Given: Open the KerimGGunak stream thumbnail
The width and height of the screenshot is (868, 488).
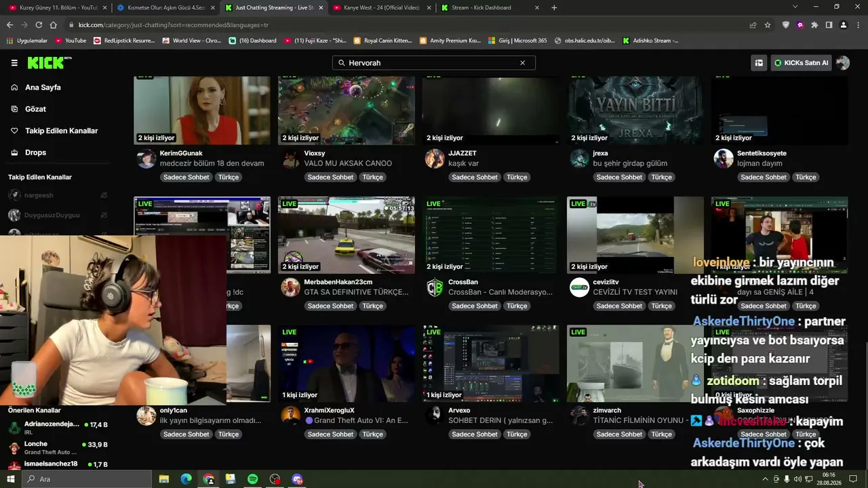Looking at the screenshot, I should point(202,110).
